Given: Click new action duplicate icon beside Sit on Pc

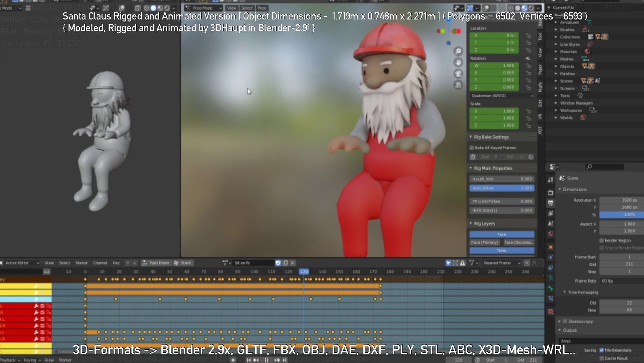Looking at the screenshot, I should 285,263.
